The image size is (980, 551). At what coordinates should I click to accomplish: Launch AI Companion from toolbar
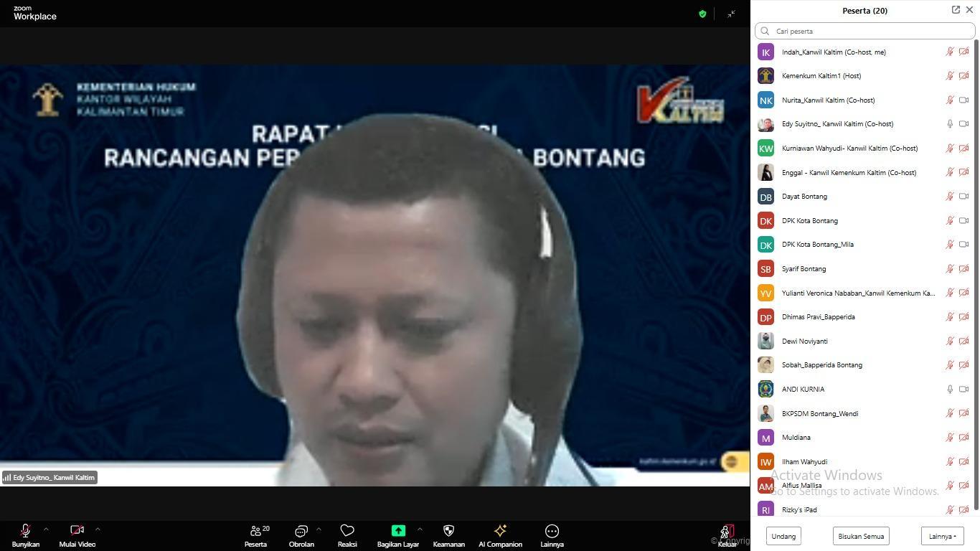(500, 534)
